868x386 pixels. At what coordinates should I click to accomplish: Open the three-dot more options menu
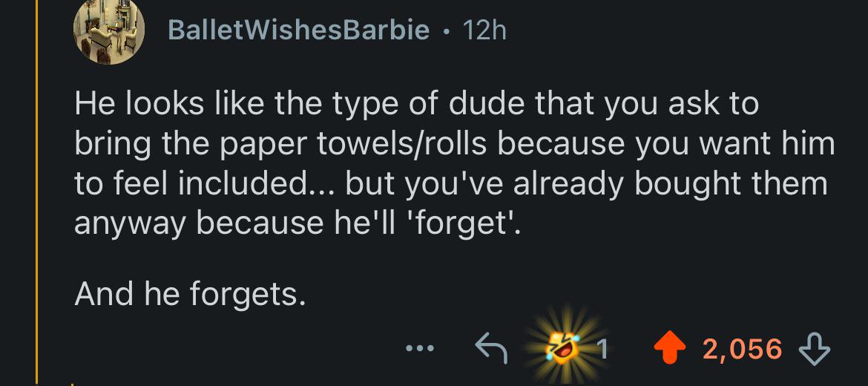click(x=422, y=348)
